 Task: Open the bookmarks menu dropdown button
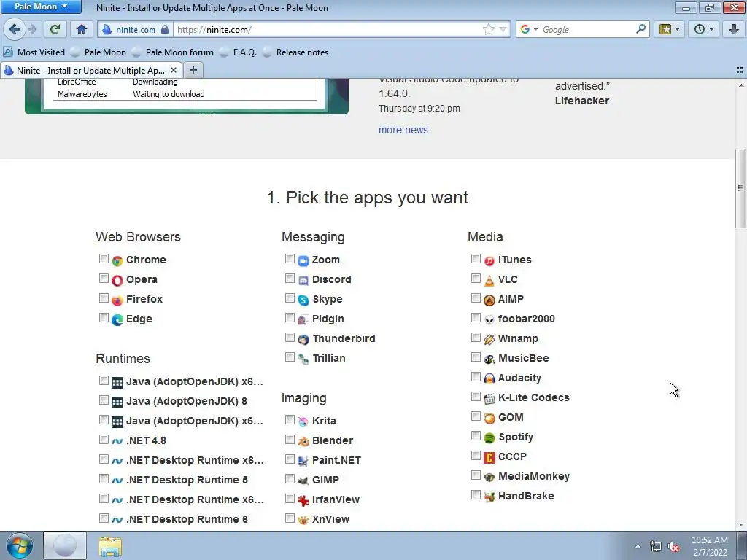tap(670, 29)
